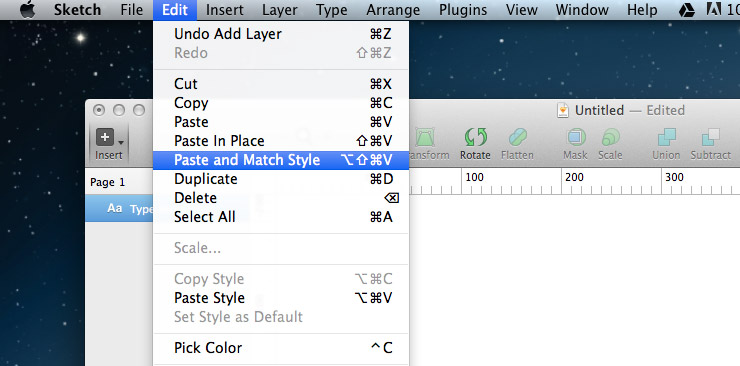
Task: Choose Paste and Match Style
Action: (281, 160)
